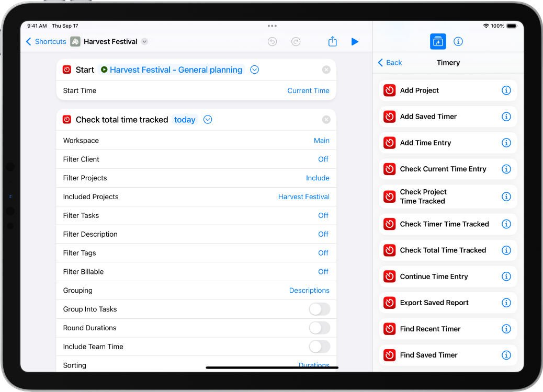This screenshot has height=392, width=543.
Task: Click the redo arrow icon
Action: tap(296, 42)
